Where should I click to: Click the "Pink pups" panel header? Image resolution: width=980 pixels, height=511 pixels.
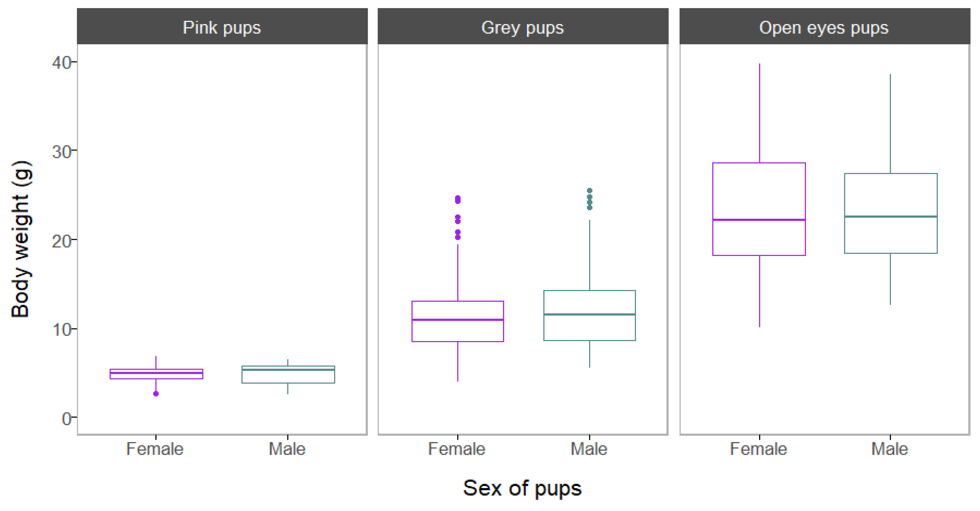(222, 27)
